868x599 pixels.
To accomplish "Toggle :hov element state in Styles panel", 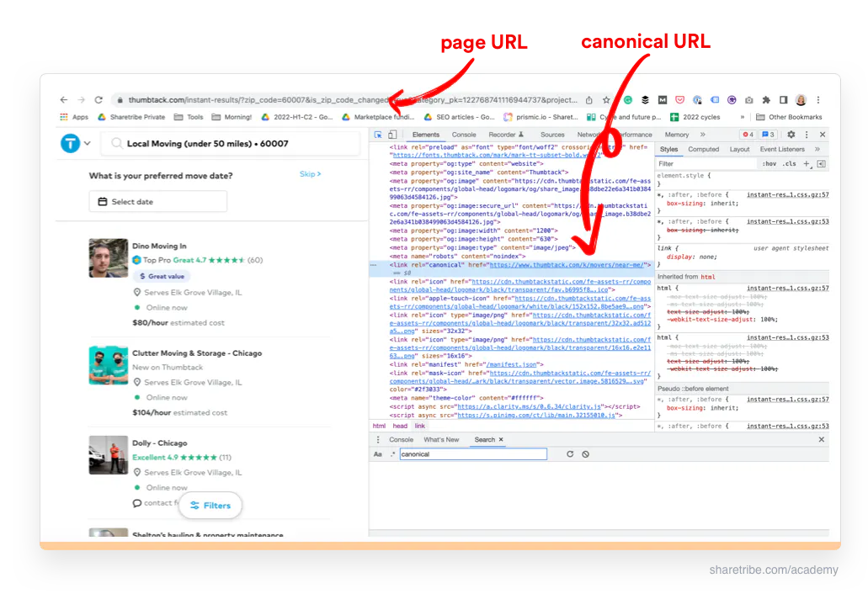I will pyautogui.click(x=769, y=162).
